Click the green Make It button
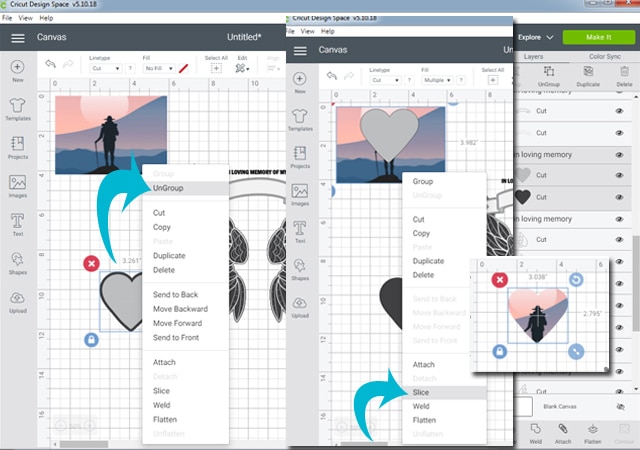 [x=599, y=37]
